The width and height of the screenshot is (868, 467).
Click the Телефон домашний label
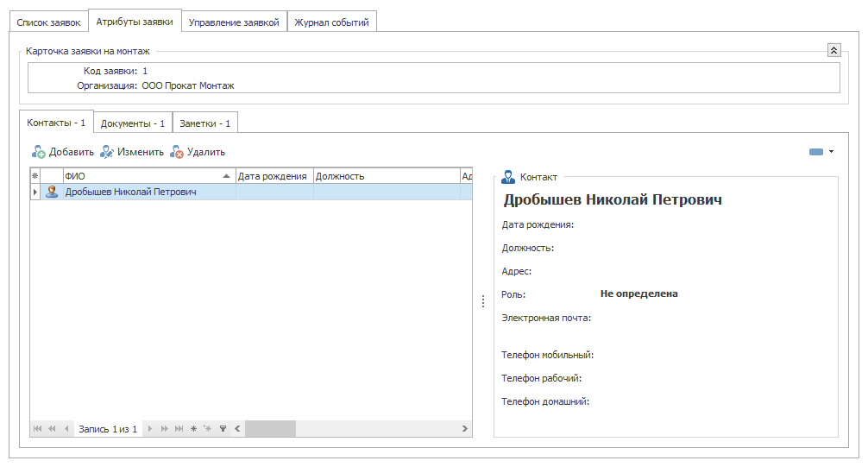[545, 401]
